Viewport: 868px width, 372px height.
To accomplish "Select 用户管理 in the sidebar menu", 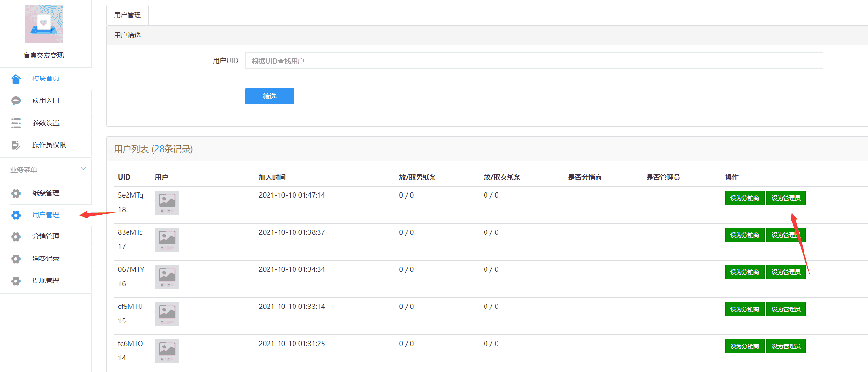I will pos(46,215).
